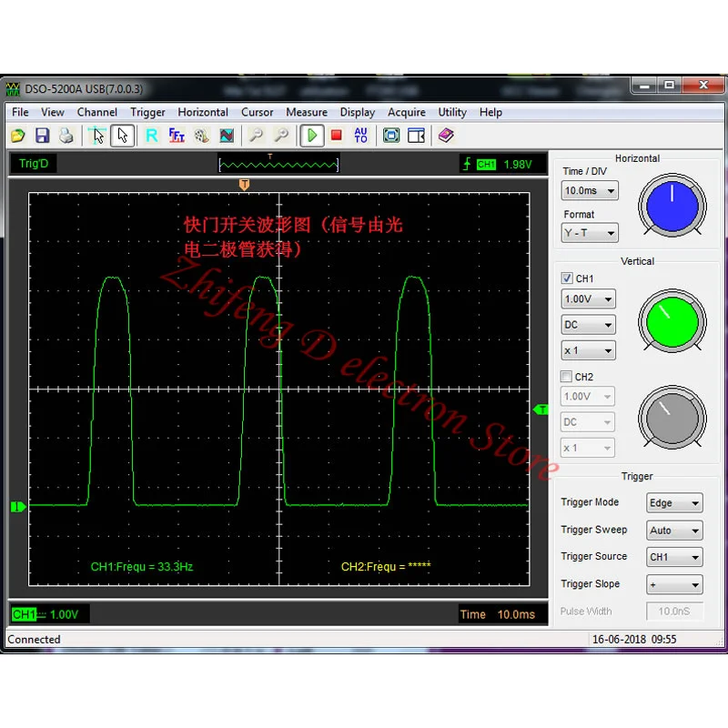Click the blue R reference icon
The height and width of the screenshot is (728, 728).
(x=152, y=136)
